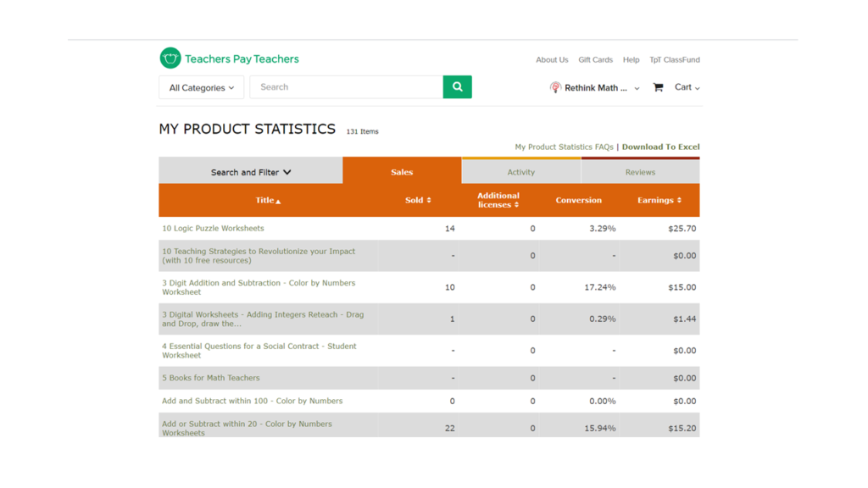Click Download To Excel link
This screenshot has height=488, width=868.
660,147
